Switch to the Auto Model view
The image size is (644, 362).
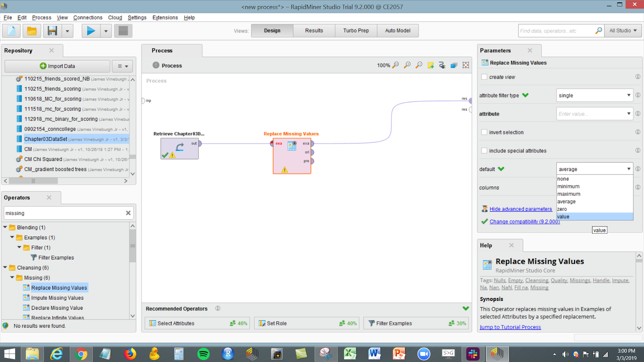(398, 31)
